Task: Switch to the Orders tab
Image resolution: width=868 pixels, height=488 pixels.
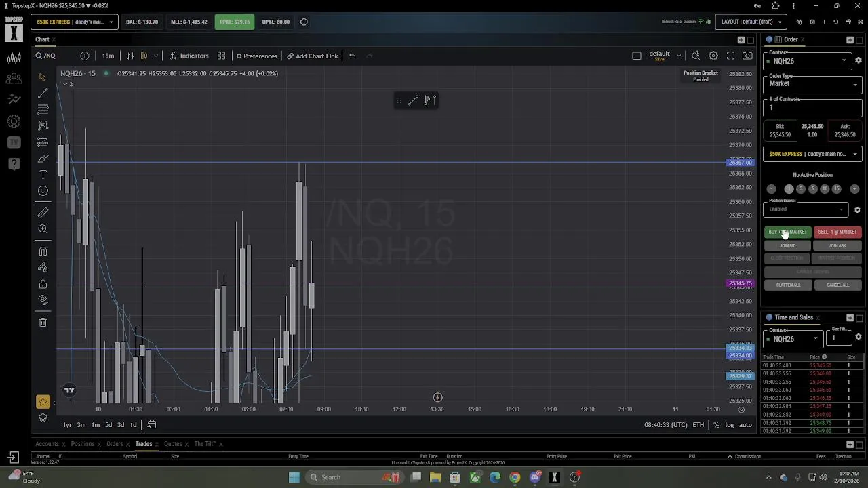Action: click(x=115, y=444)
